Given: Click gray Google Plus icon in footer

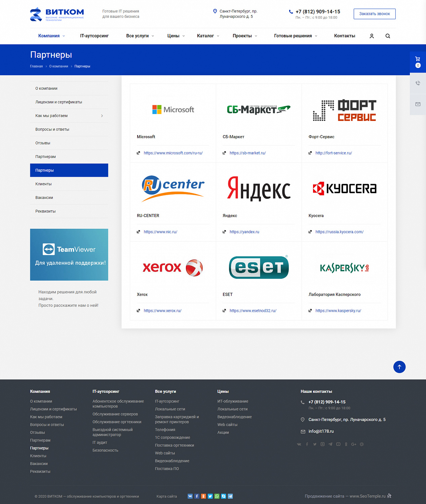Looking at the screenshot, I should (354, 444).
